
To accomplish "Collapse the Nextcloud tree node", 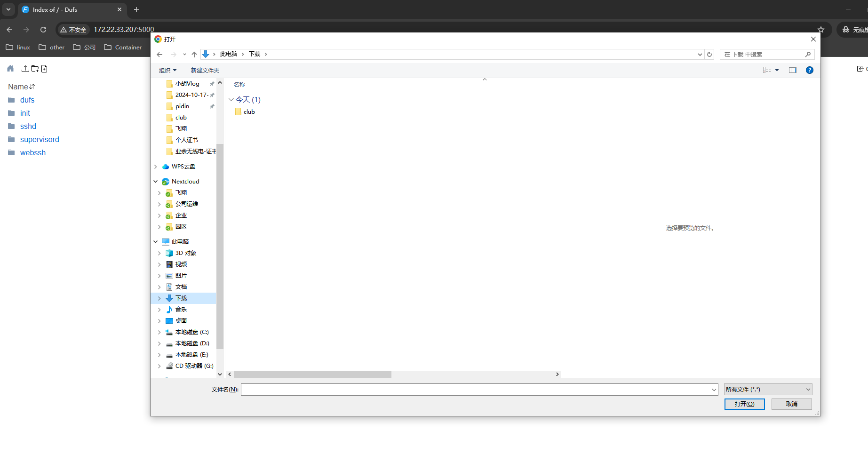I will [156, 182].
